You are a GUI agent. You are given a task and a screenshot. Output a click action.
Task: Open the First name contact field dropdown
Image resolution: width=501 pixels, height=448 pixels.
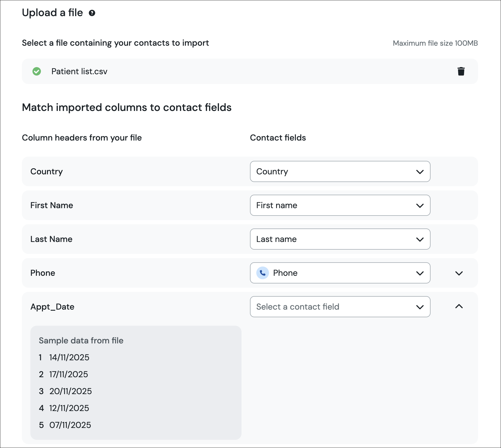pyautogui.click(x=340, y=205)
